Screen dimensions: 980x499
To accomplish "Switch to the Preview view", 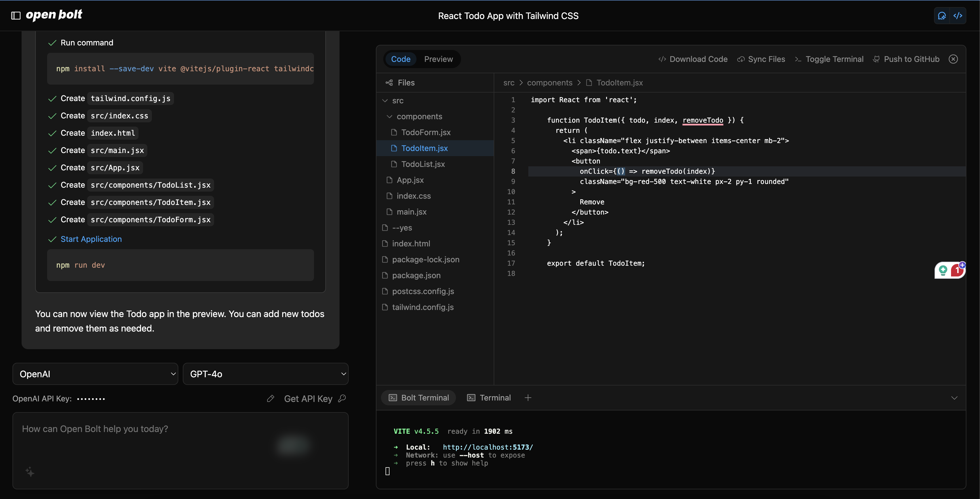I will (438, 59).
